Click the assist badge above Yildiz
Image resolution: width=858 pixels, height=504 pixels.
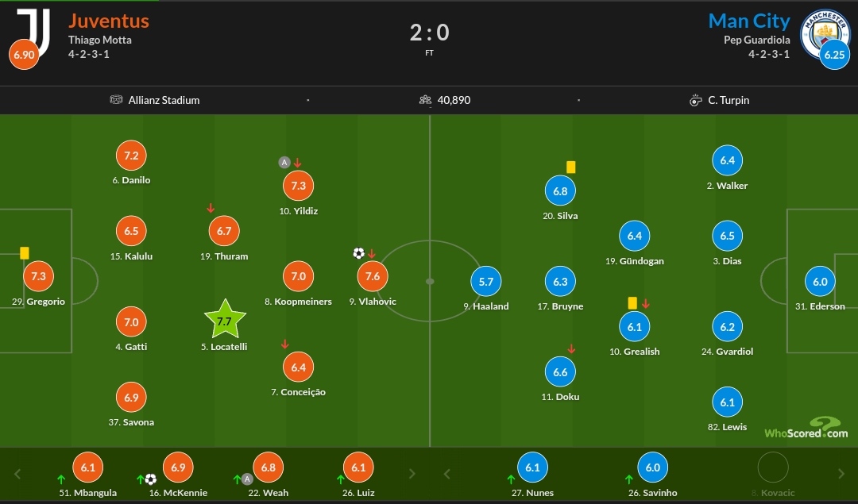[x=284, y=163]
